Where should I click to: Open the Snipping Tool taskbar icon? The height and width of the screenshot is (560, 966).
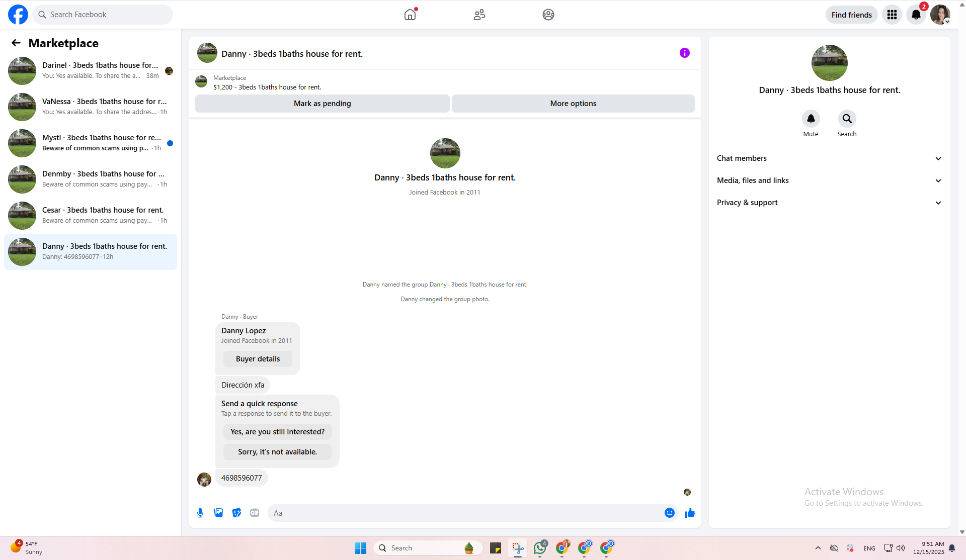518,548
